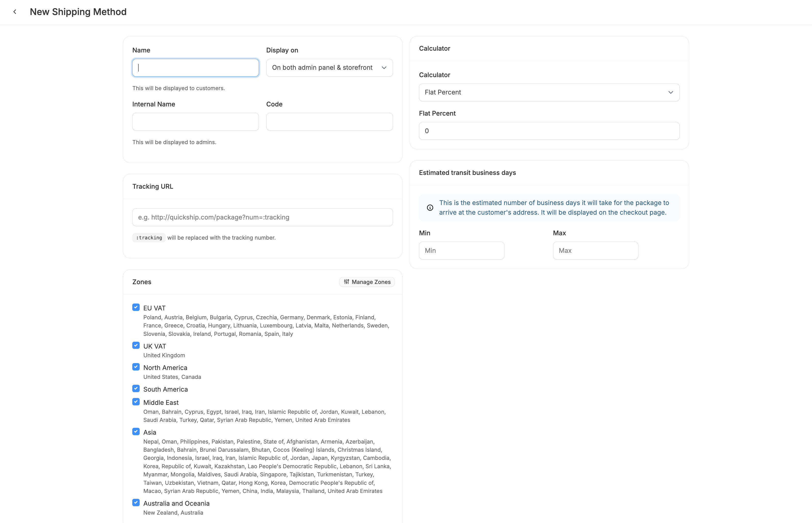Uncheck the UK VAT zone checkbox

tap(136, 345)
